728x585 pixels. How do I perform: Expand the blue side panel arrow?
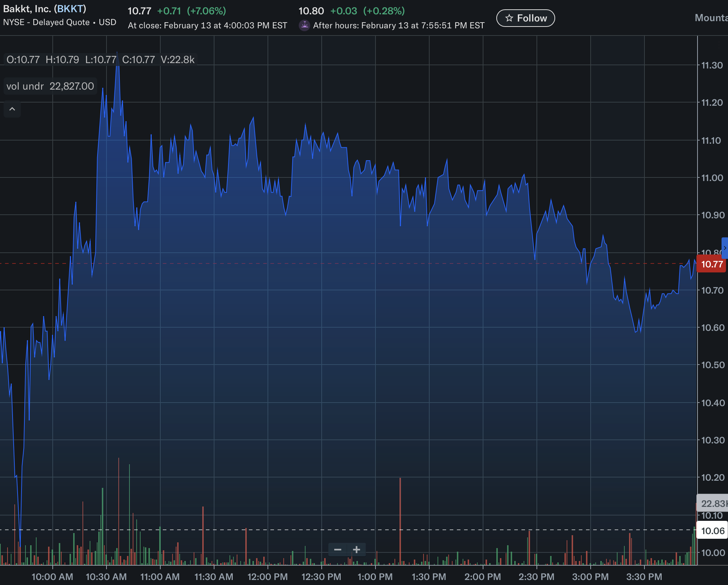click(x=725, y=248)
